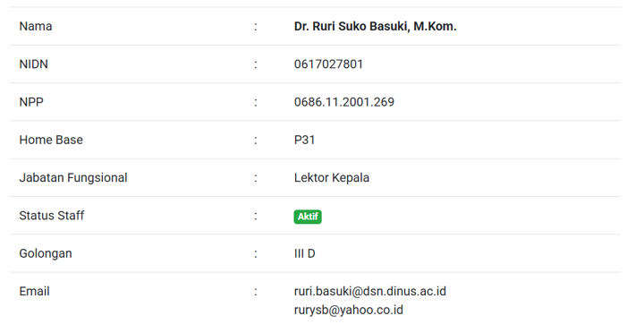Click the green Aktif status badge
Image resolution: width=644 pixels, height=324 pixels.
308,217
